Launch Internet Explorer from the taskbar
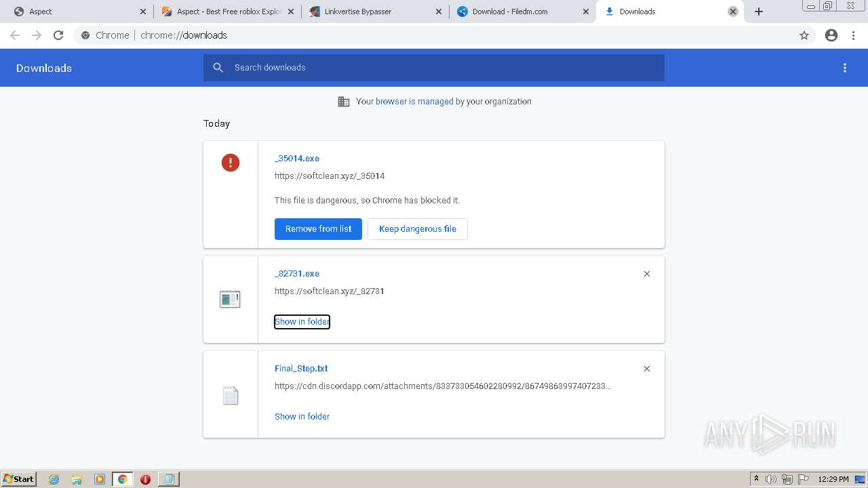Viewport: 868px width, 488px height. point(54,479)
